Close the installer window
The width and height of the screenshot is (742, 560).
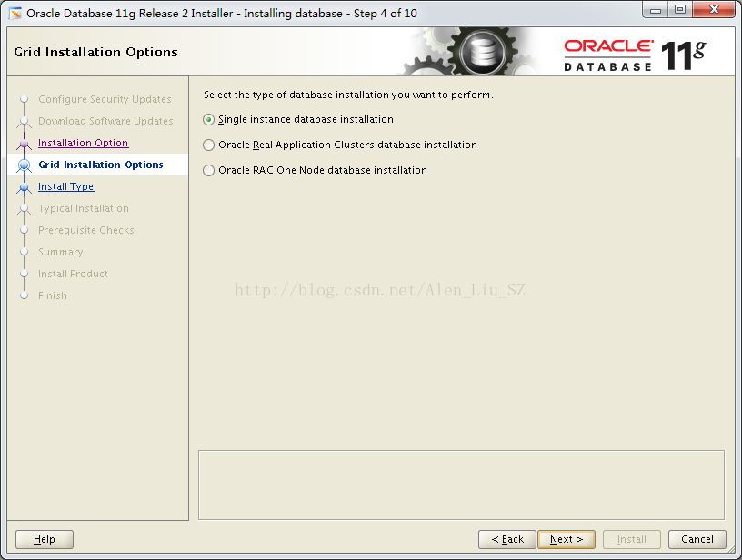tap(715, 10)
